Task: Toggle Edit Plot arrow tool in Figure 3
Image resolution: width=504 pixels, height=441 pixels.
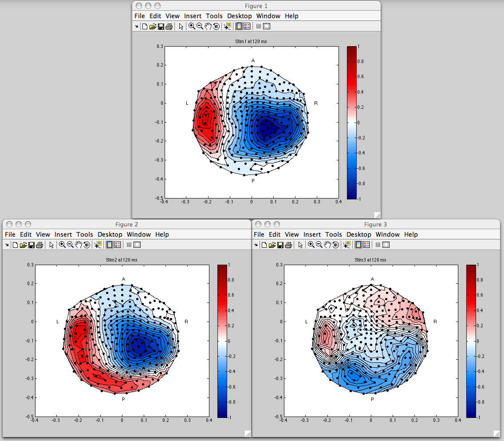Action: [300, 245]
